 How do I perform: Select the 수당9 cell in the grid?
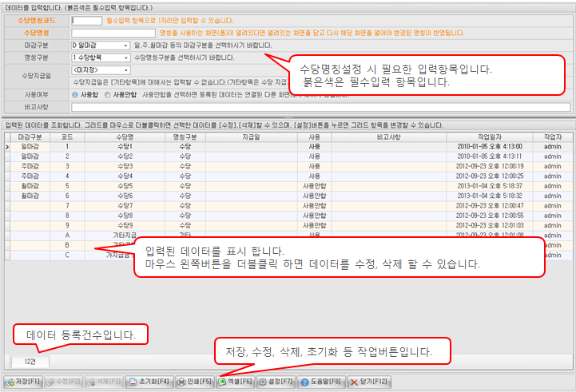coord(125,226)
